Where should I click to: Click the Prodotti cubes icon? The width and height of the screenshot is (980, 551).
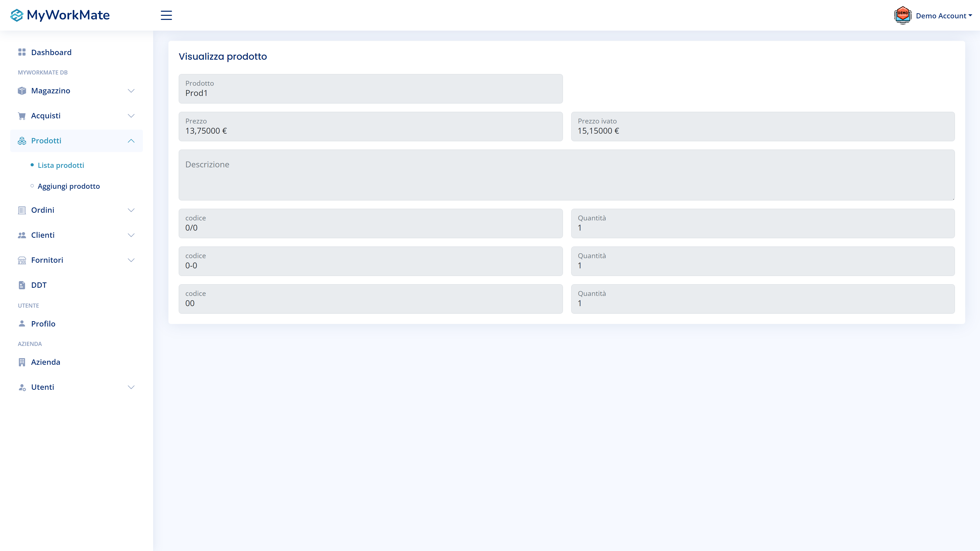[x=22, y=141]
